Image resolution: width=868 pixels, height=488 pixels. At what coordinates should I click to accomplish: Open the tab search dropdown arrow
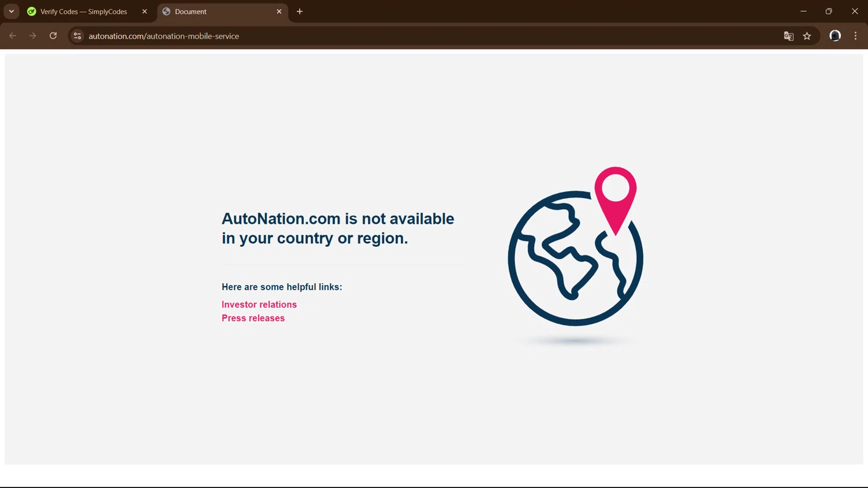pyautogui.click(x=12, y=12)
